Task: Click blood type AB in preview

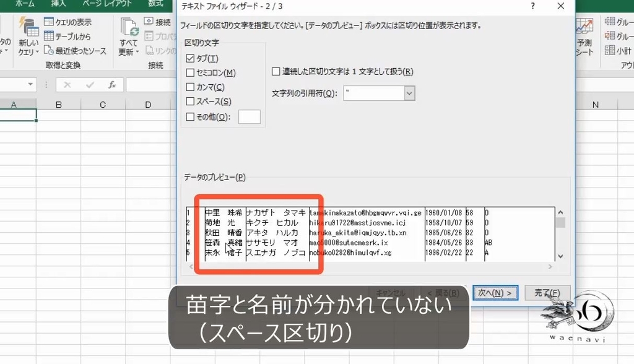Action: coord(488,243)
